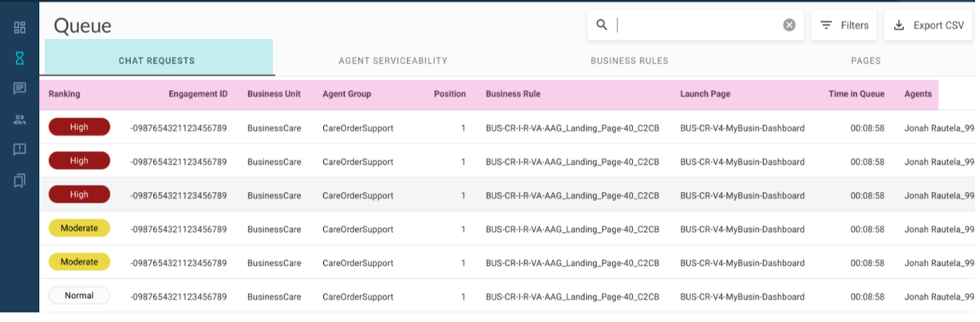Click the magnifier search icon
The image size is (980, 322).
point(602,26)
